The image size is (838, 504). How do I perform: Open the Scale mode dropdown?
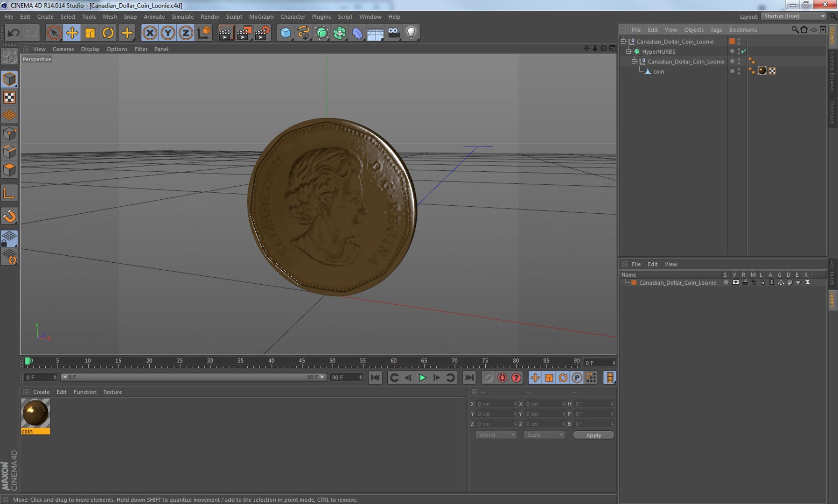[544, 435]
